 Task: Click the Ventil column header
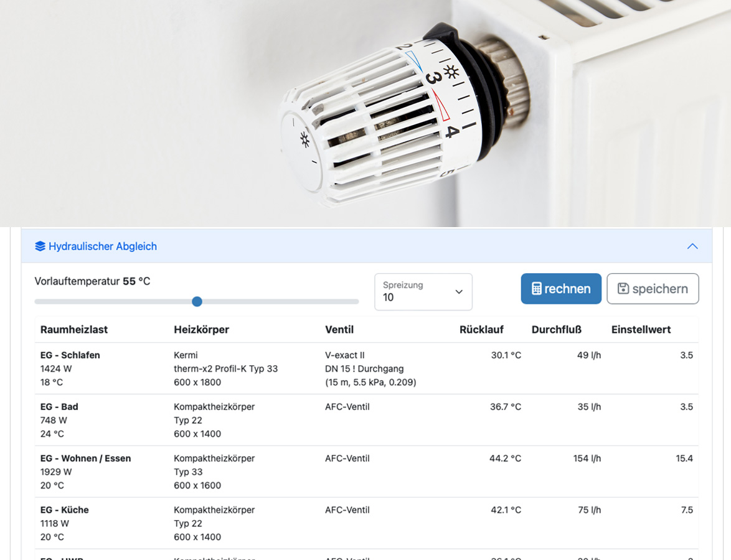[339, 330]
